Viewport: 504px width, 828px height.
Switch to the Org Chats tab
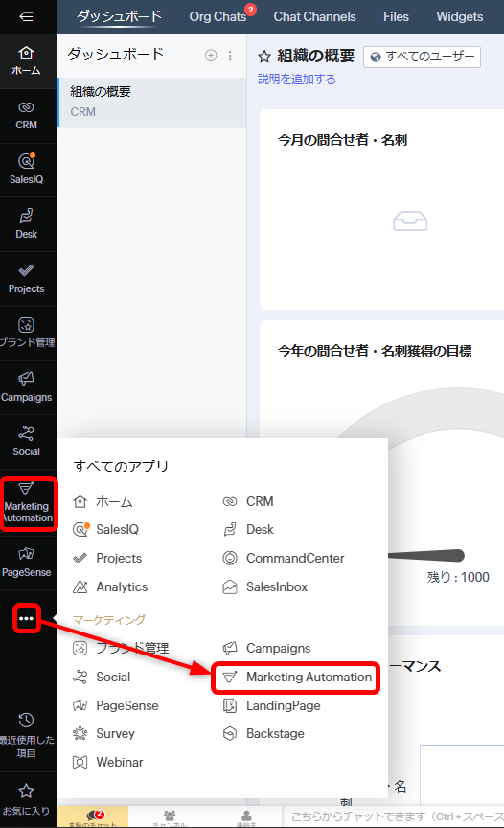[x=218, y=17]
